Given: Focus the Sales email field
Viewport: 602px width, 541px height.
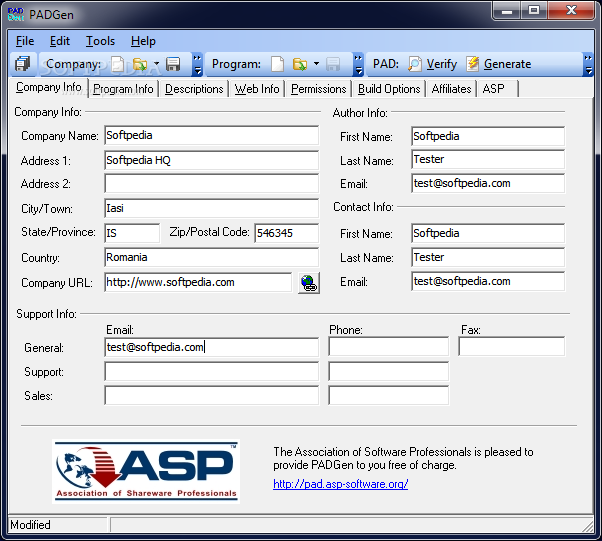Looking at the screenshot, I should pos(211,395).
